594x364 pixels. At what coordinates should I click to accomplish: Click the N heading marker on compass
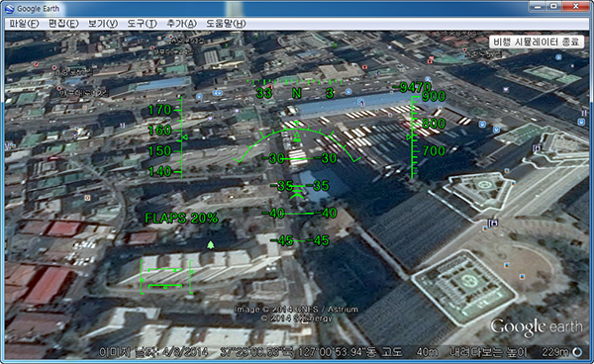(x=297, y=93)
